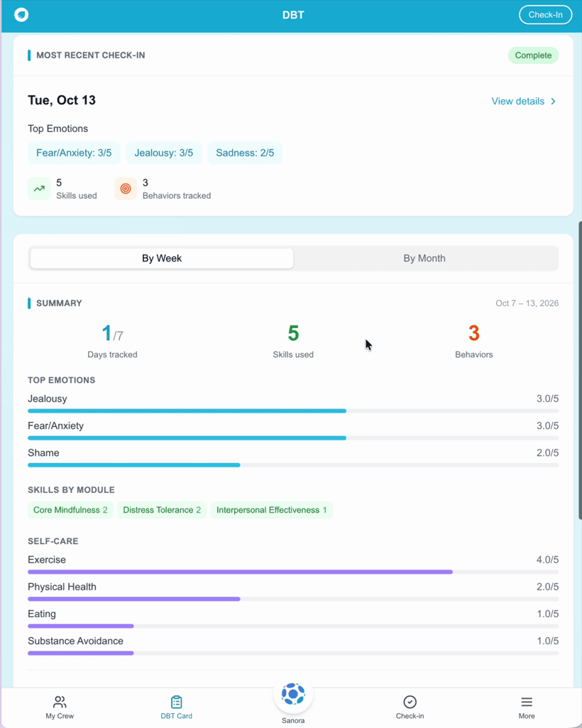This screenshot has height=728, width=582.
Task: Open View details for Tue, Oct 13
Action: pyautogui.click(x=524, y=102)
